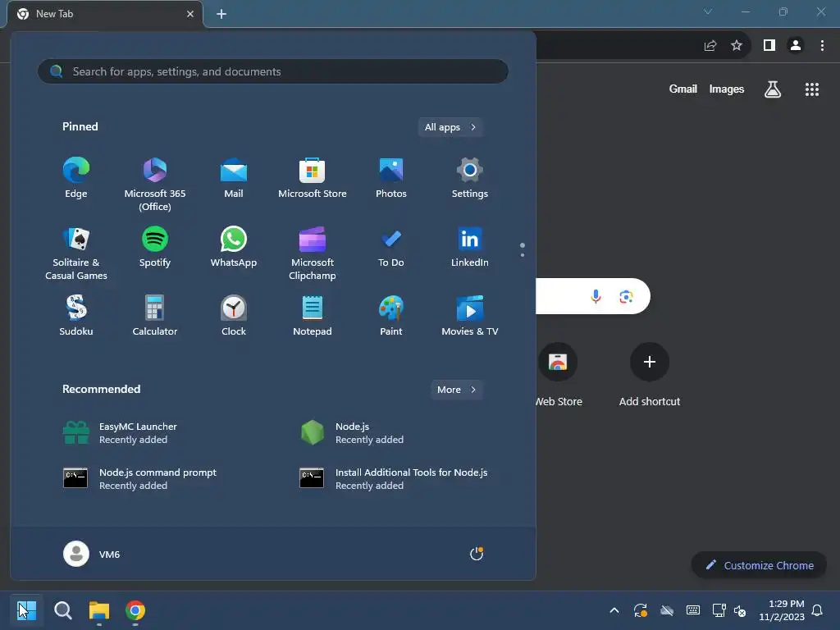Screen dimensions: 840x630
Task: Launch Sudoku
Action: click(76, 316)
